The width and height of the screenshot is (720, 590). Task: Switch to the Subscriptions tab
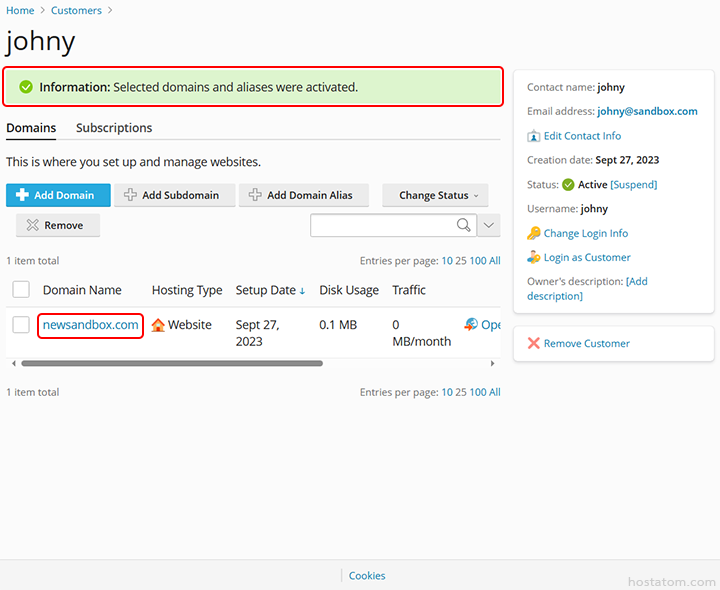tap(114, 128)
